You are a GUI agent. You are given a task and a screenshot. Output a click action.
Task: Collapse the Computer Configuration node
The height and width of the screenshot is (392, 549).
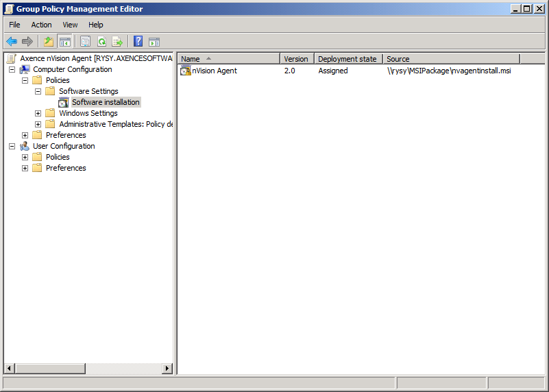(12, 69)
